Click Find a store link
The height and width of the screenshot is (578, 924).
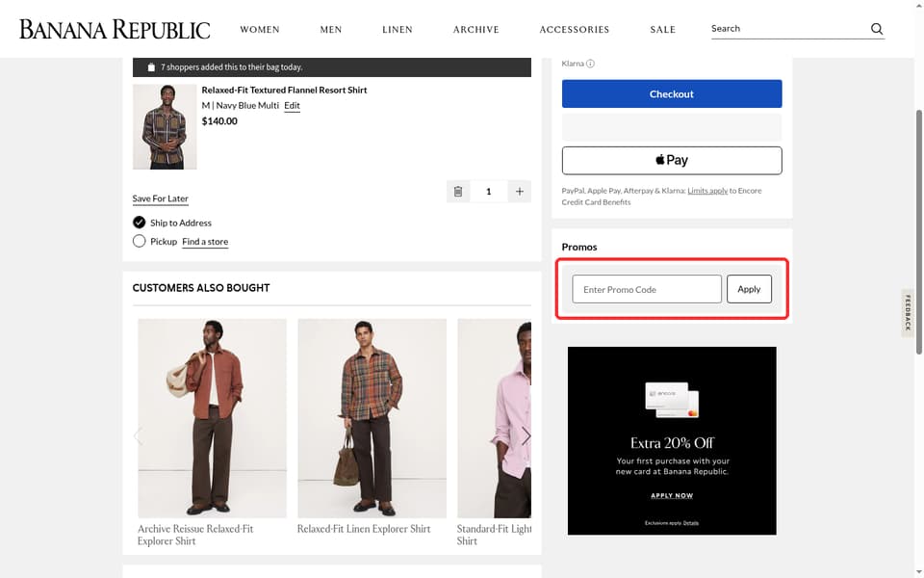coord(205,241)
